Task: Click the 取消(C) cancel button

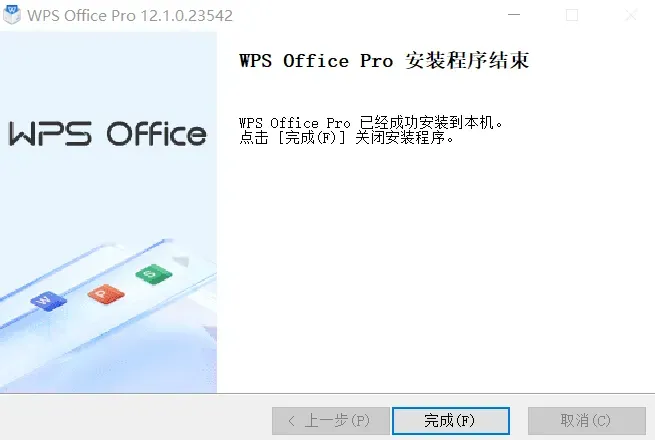Action: point(587,421)
